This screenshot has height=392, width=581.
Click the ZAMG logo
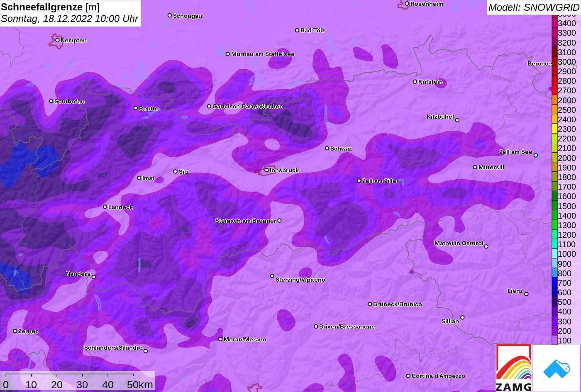tap(514, 368)
